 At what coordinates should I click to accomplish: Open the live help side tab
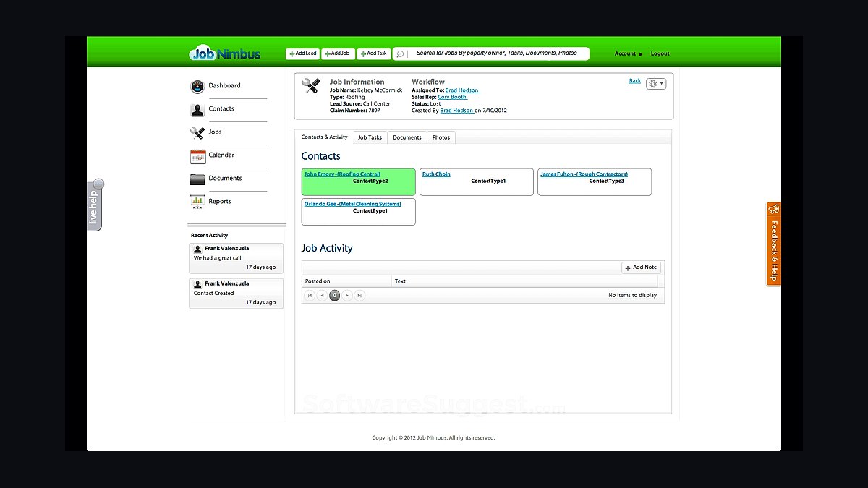click(x=94, y=205)
